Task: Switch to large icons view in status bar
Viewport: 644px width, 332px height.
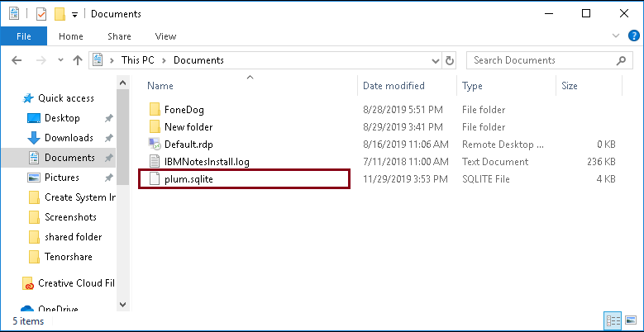Action: tap(631, 320)
